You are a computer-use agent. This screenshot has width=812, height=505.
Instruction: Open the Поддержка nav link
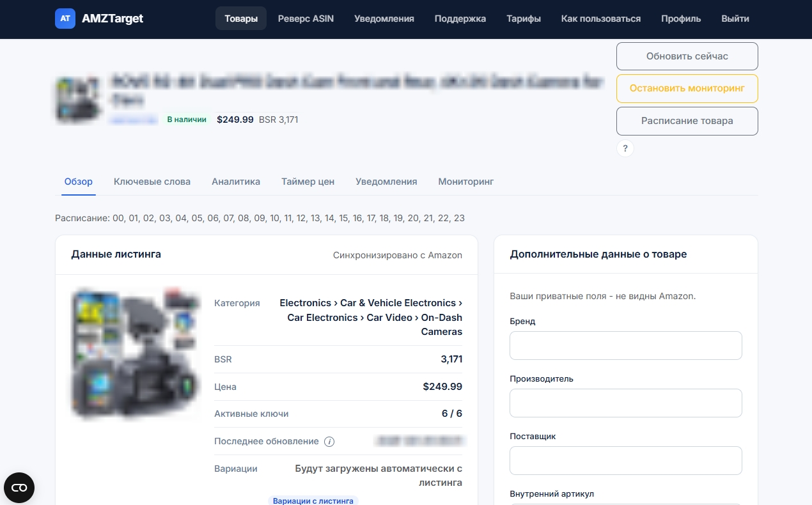[x=460, y=19]
